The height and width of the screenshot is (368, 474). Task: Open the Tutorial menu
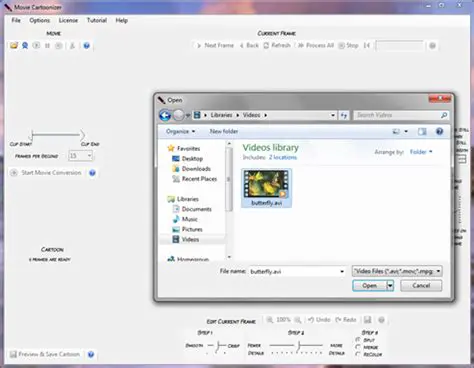pyautogui.click(x=97, y=20)
